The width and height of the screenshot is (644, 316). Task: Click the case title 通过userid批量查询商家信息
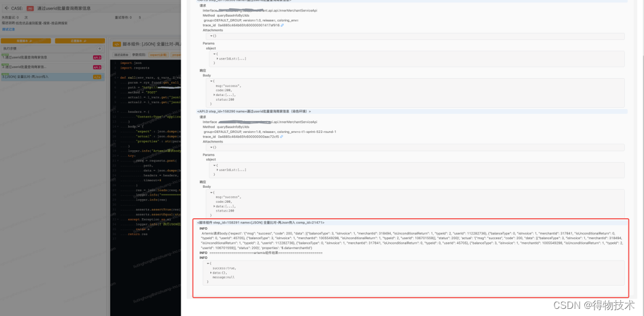tap(64, 8)
